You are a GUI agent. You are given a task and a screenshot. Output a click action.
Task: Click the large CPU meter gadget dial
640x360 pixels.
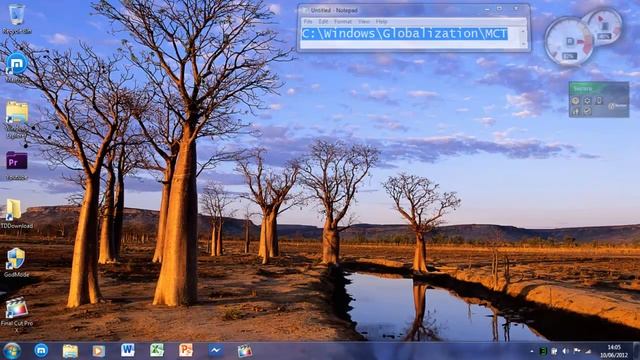pyautogui.click(x=569, y=41)
